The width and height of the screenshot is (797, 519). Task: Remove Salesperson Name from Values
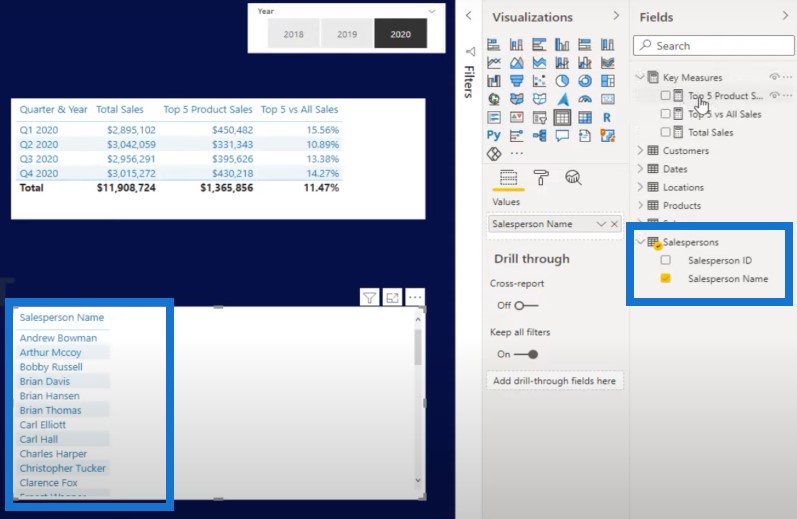(x=615, y=224)
